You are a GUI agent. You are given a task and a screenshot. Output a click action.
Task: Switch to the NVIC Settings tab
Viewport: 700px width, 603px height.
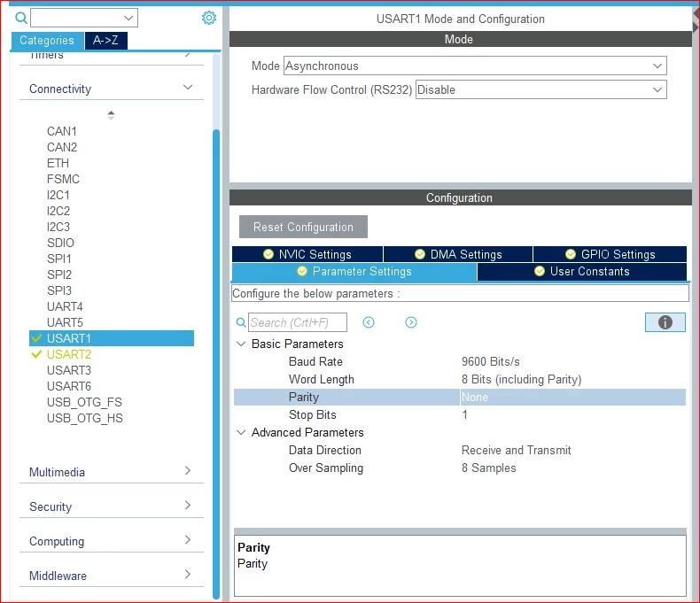point(307,254)
